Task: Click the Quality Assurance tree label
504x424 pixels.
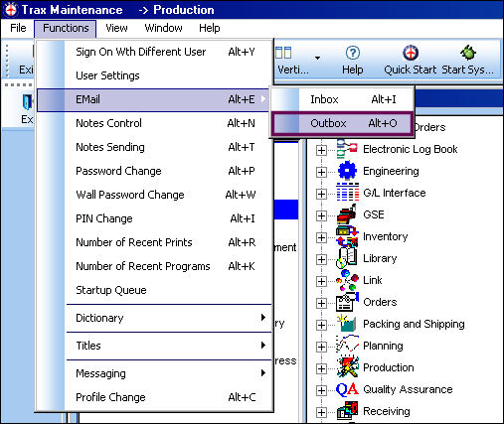Action: [408, 389]
